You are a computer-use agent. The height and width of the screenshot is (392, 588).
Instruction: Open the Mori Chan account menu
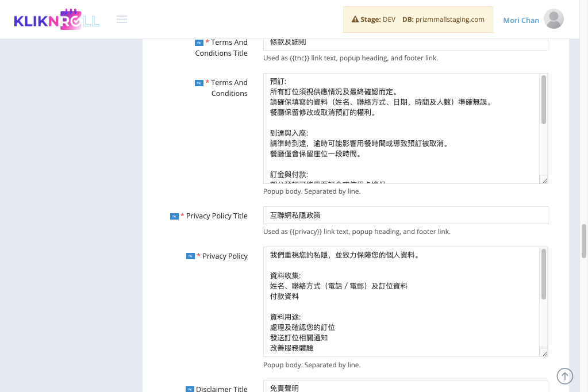(521, 20)
